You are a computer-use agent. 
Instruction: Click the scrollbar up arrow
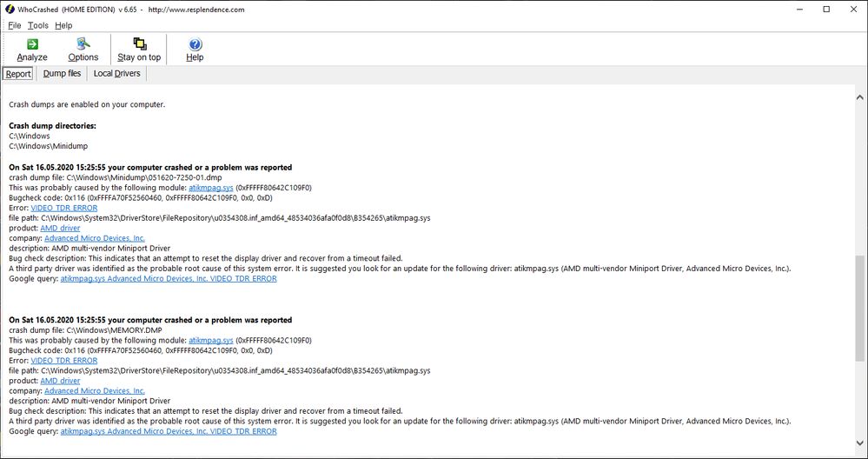(859, 97)
